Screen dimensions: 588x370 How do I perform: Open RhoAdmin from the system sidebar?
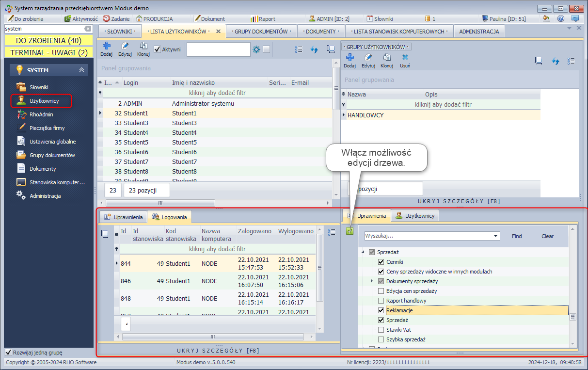(x=41, y=114)
